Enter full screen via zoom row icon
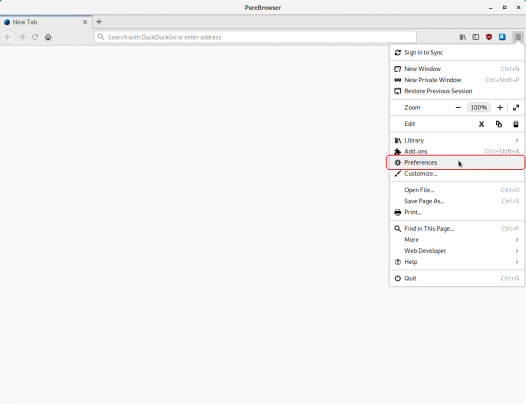 516,107
